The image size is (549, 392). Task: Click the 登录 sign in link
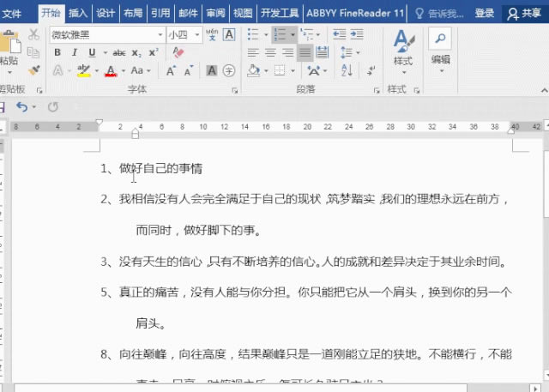(x=485, y=14)
